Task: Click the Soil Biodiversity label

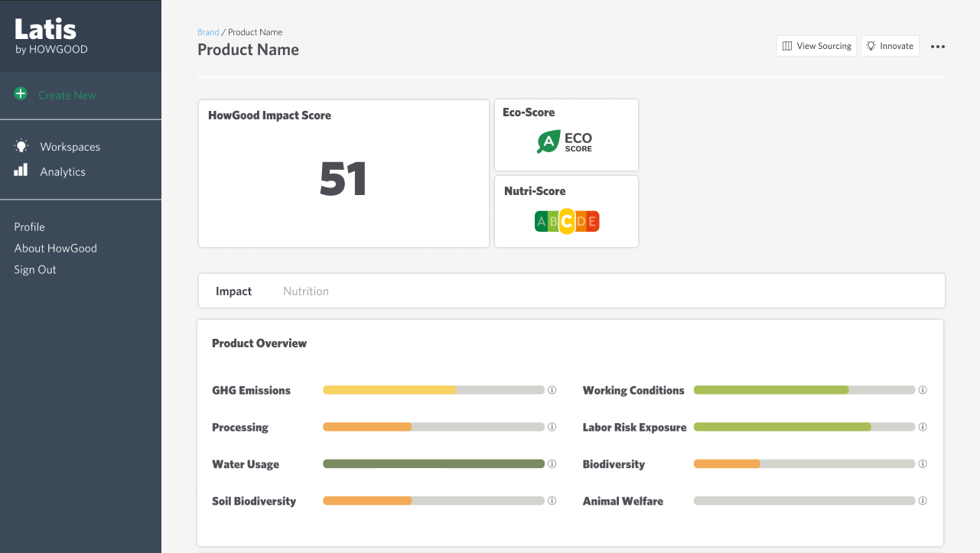Action: pyautogui.click(x=254, y=502)
